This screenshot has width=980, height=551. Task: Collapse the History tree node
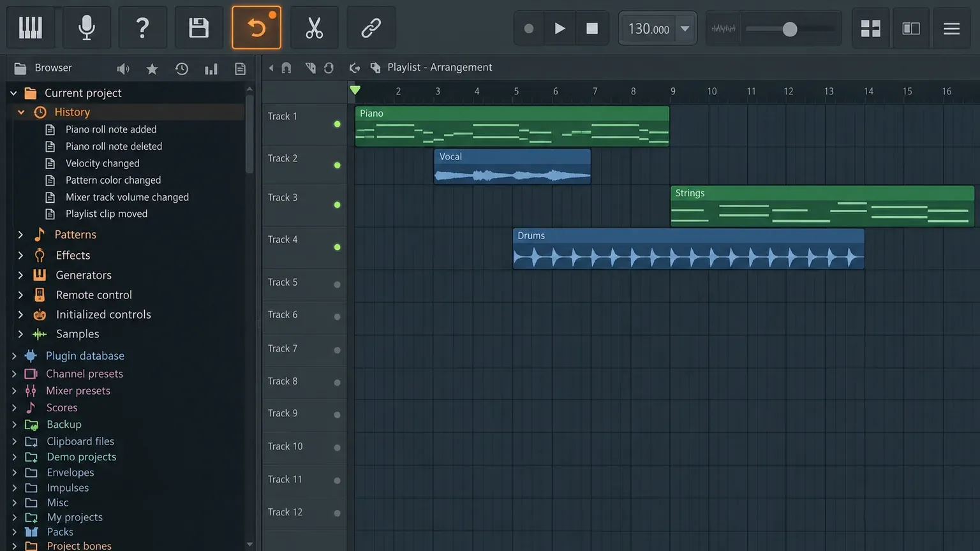tap(21, 112)
